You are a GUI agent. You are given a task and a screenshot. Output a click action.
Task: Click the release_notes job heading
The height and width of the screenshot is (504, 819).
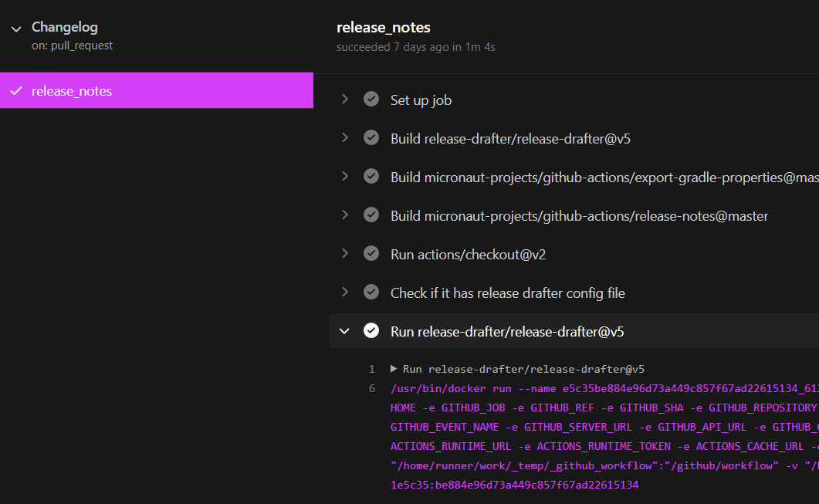[x=384, y=28]
